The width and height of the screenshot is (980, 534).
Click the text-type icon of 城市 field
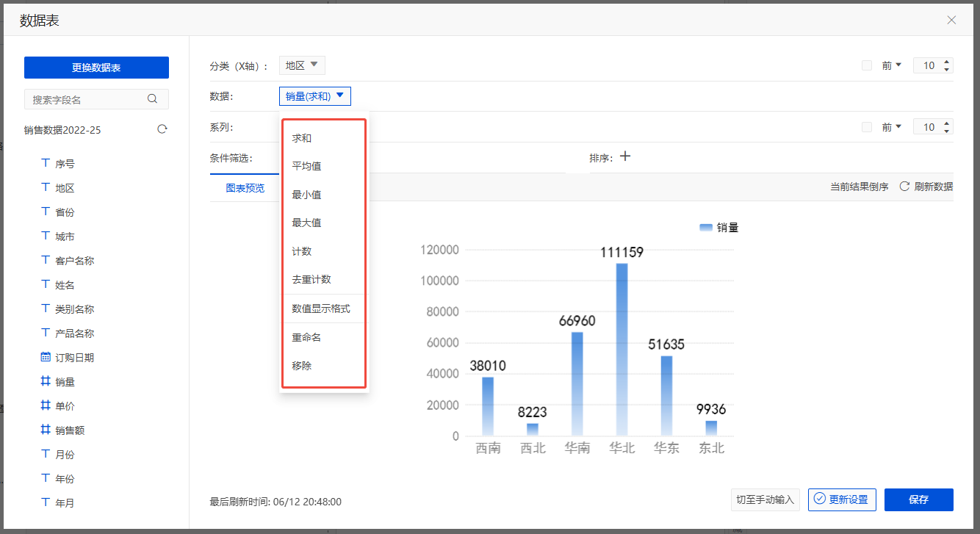click(46, 236)
